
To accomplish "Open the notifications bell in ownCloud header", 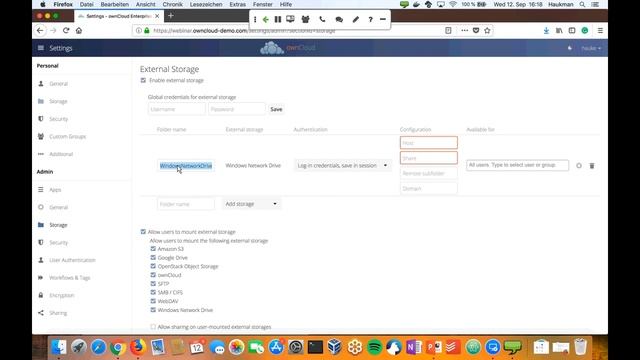I will pyautogui.click(x=570, y=48).
